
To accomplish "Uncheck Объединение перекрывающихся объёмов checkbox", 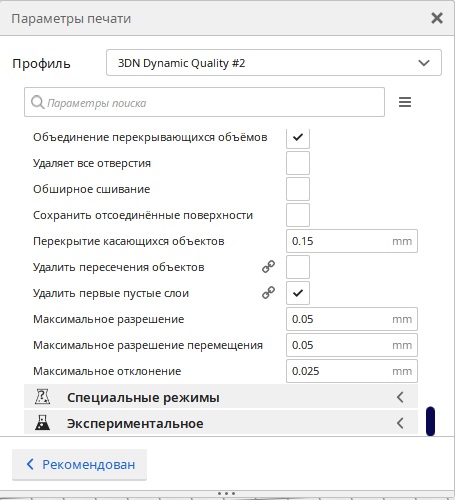I will [x=298, y=137].
